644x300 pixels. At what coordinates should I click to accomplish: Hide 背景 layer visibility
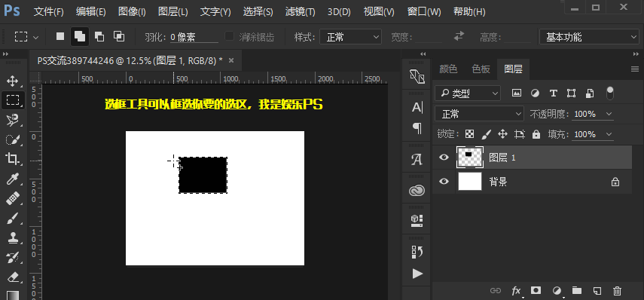pos(444,181)
